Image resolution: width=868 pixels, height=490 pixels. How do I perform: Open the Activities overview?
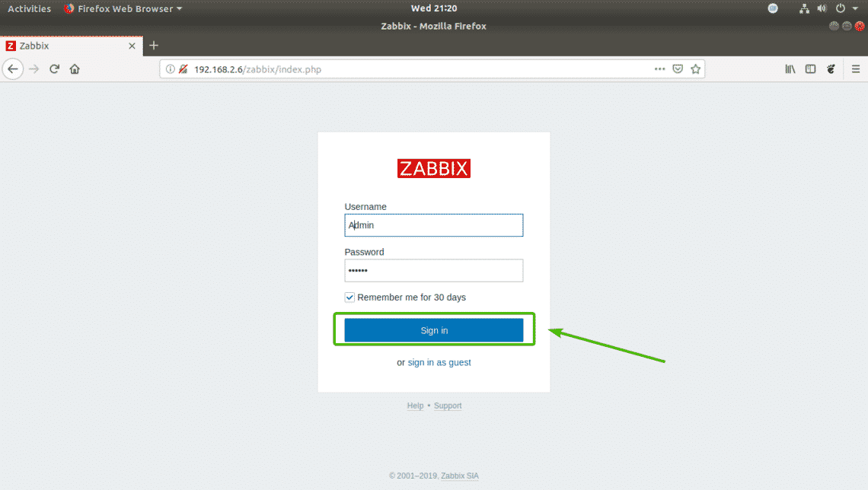30,8
